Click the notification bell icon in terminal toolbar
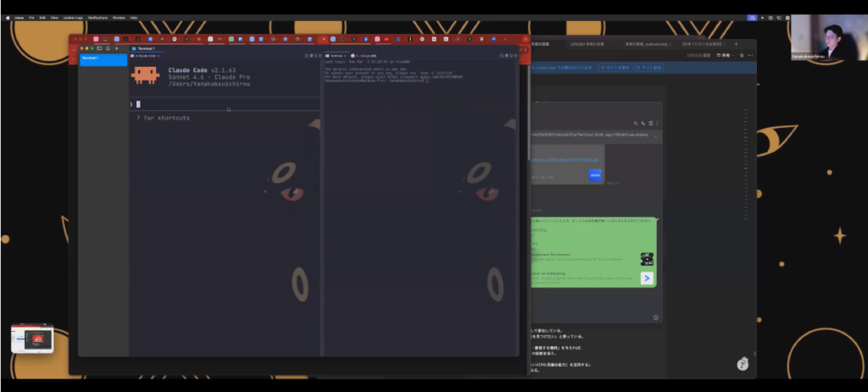The height and width of the screenshot is (392, 868). (107, 49)
